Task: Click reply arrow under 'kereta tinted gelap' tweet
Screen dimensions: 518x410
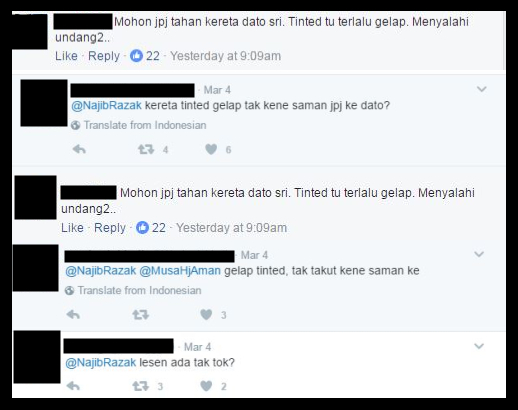Action: pos(79,149)
